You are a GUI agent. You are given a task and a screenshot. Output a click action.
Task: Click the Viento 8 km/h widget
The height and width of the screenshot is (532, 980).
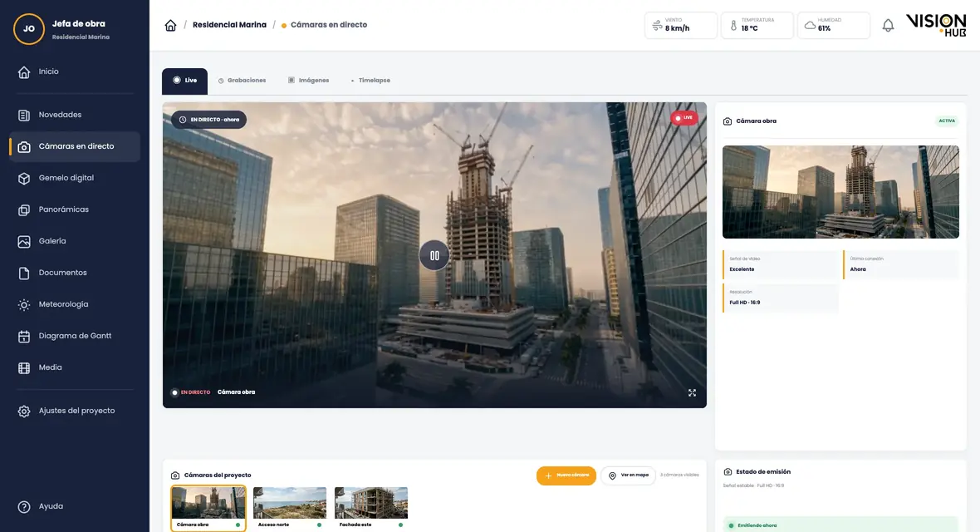coord(681,25)
